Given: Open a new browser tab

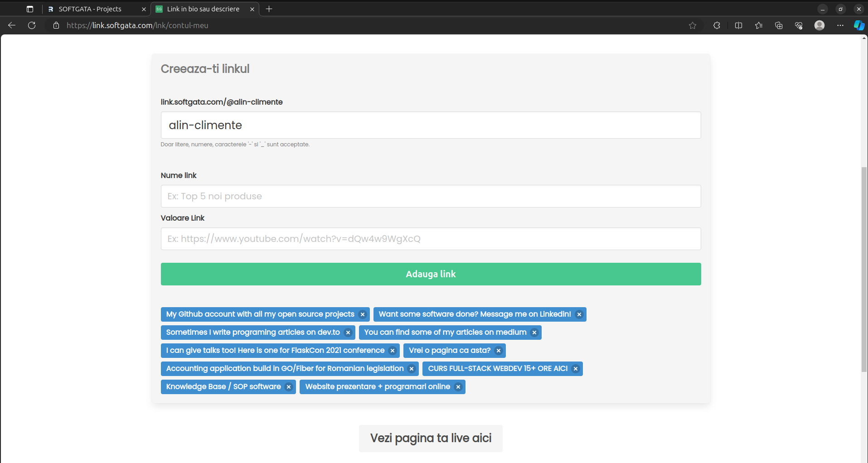Looking at the screenshot, I should coord(269,9).
